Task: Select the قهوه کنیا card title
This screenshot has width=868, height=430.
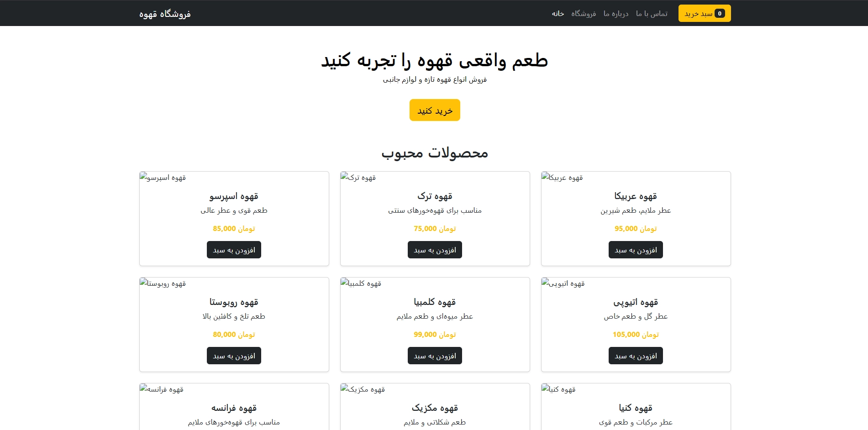Action: coord(636,408)
